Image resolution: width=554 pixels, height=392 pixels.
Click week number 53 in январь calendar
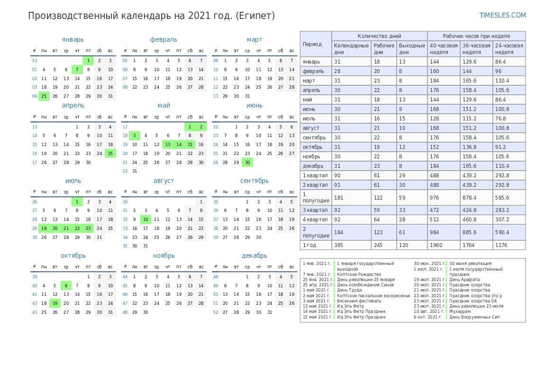tap(35, 61)
